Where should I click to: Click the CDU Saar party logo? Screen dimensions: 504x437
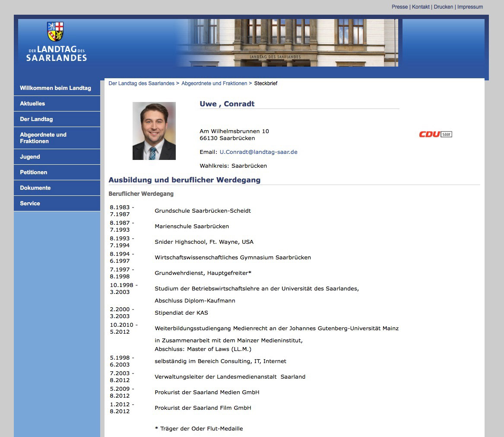pos(435,134)
